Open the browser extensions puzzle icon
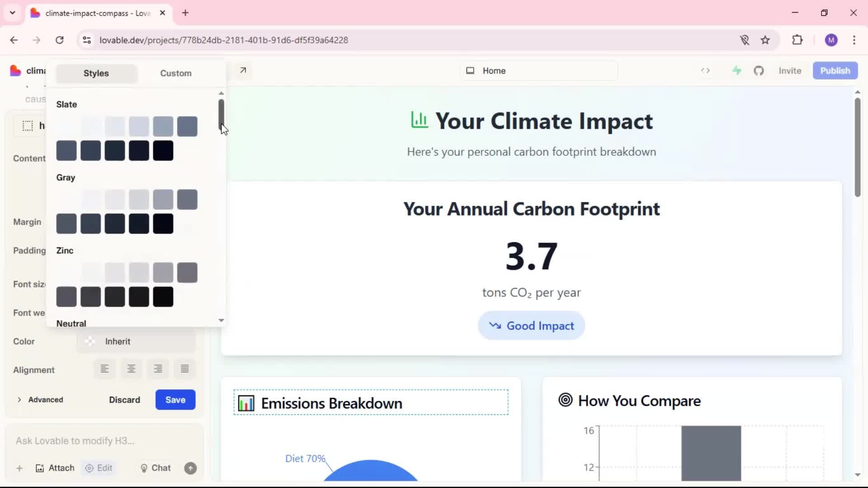 click(x=797, y=40)
